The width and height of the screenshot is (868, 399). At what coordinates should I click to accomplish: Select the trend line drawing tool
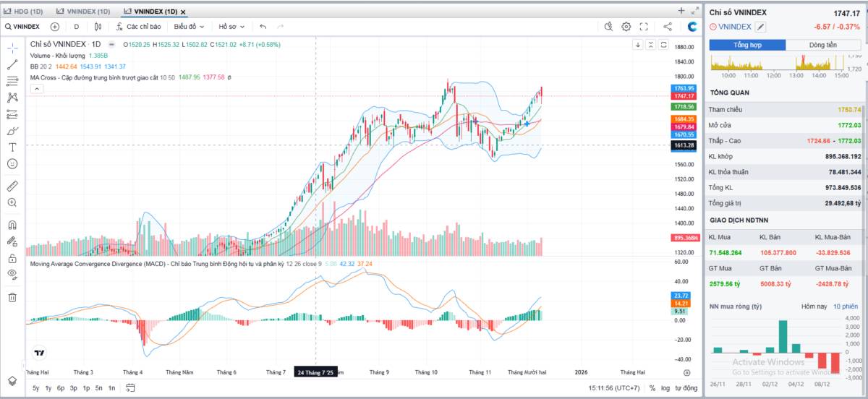12,64
